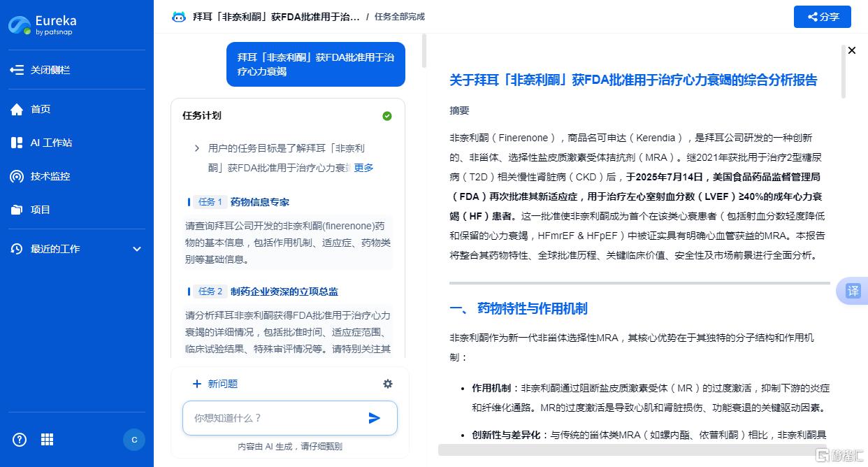Click the chevron next to 最近的工作
This screenshot has width=868, height=467.
coord(137,249)
